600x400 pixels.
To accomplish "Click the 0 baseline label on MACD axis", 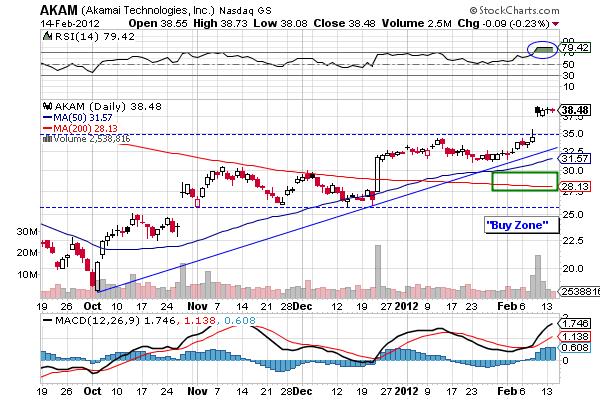I will tap(565, 360).
